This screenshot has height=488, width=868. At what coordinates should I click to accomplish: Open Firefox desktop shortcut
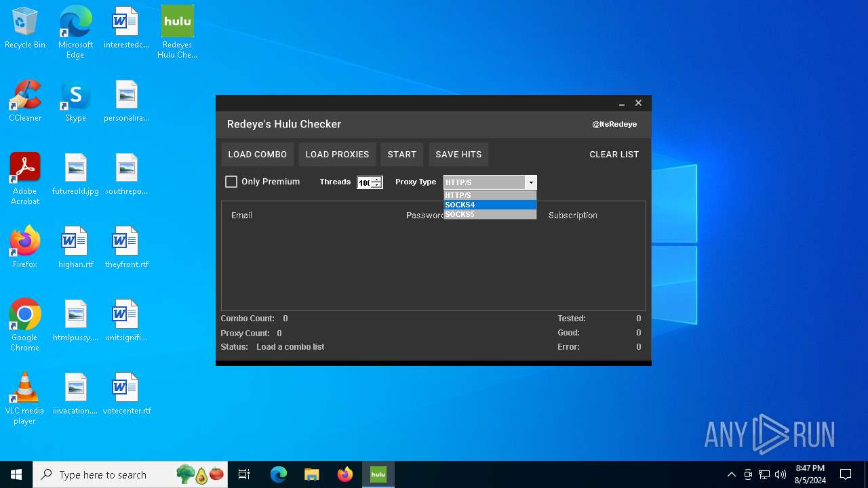[x=25, y=248]
